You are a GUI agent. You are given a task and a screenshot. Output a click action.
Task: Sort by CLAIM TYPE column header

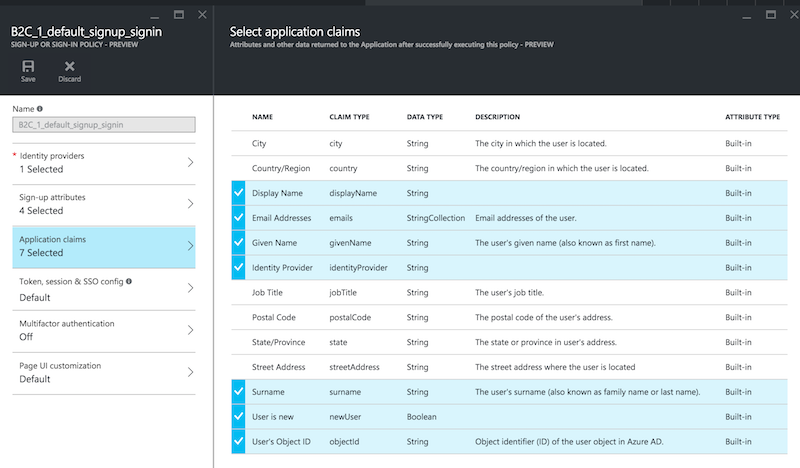(349, 117)
